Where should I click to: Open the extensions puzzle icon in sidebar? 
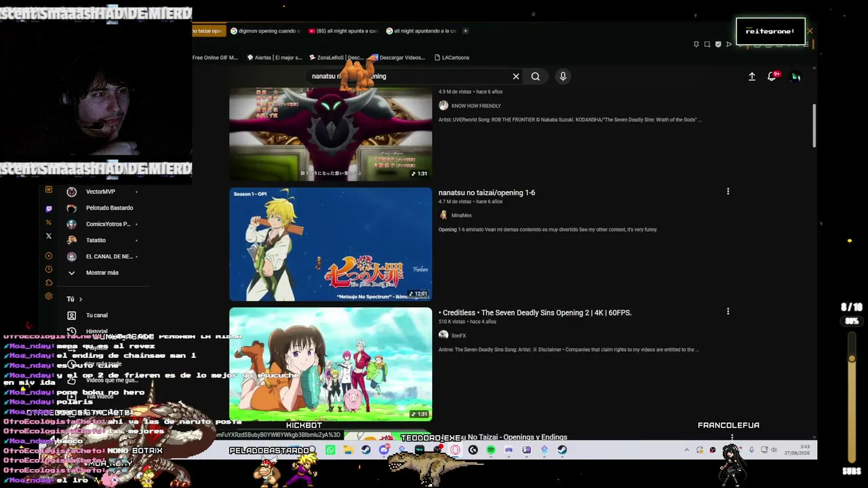pos(49,283)
